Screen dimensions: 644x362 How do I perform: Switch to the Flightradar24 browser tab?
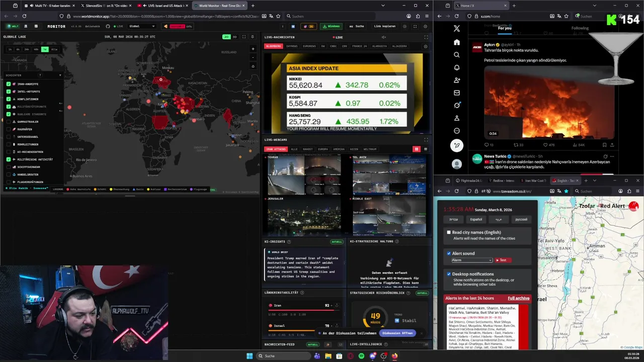[469, 180]
